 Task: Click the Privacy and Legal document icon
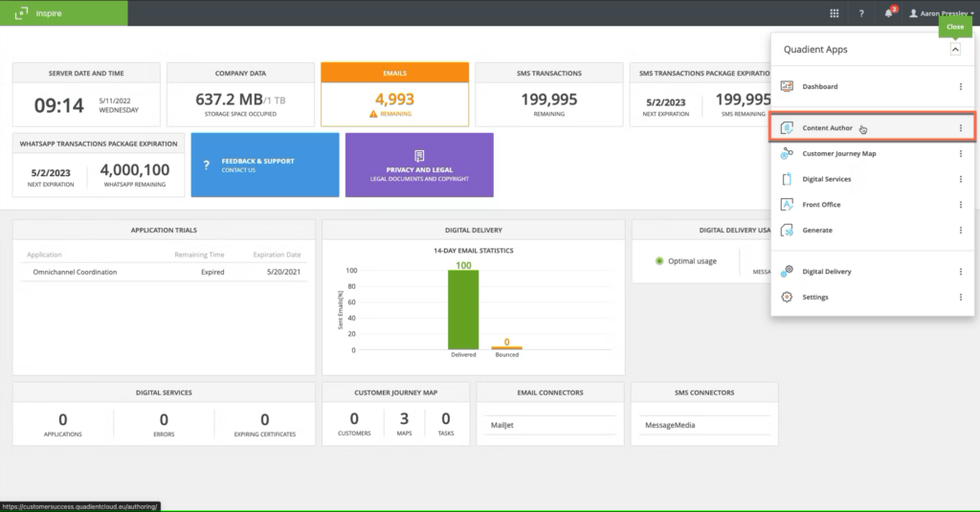(419, 156)
